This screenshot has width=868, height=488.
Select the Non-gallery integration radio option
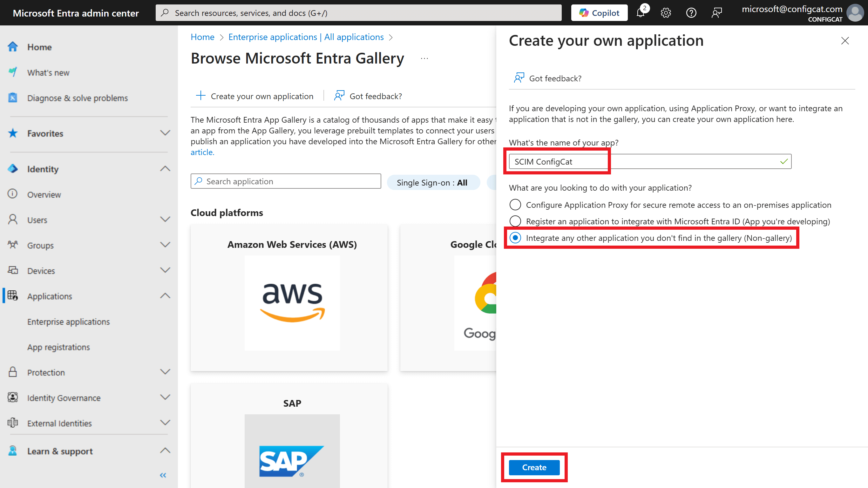click(515, 238)
